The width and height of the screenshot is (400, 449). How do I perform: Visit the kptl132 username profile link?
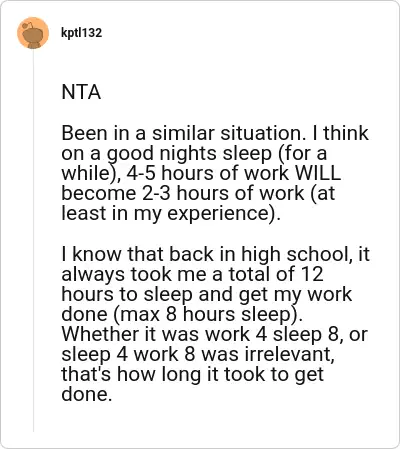click(x=81, y=33)
